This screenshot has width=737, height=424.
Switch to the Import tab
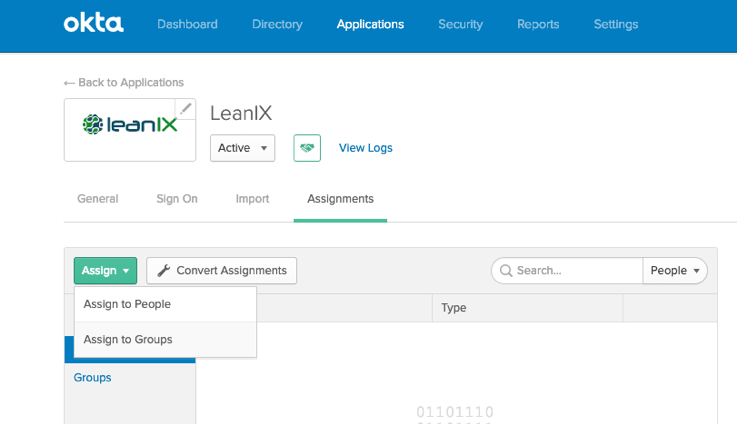point(252,199)
